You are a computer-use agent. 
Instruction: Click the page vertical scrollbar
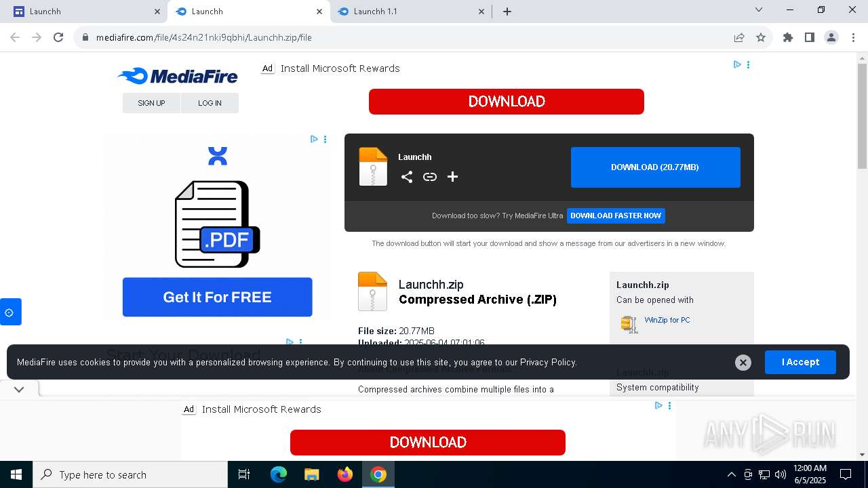coord(862,117)
